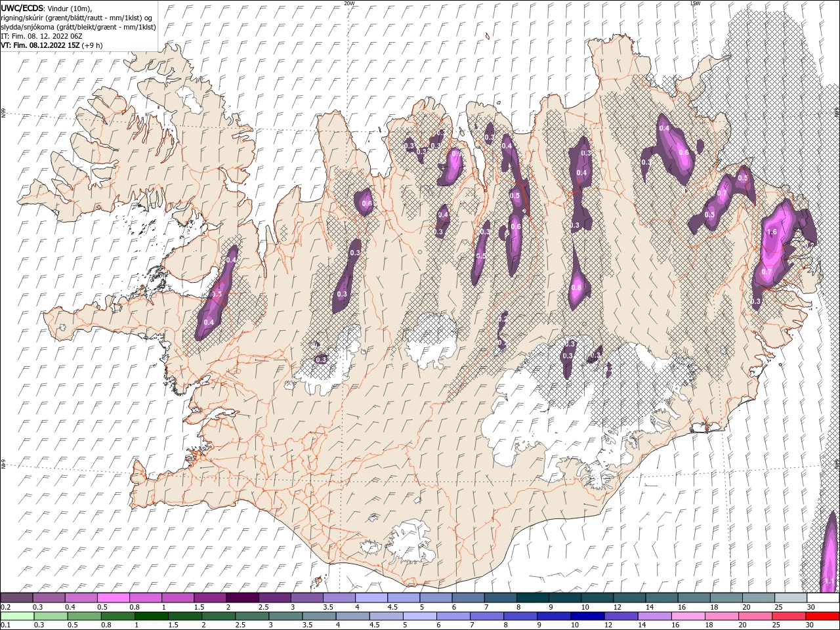This screenshot has height=630, width=840.
Task: Pick the rain scale swatch between 5 and 6
Action: [419, 616]
